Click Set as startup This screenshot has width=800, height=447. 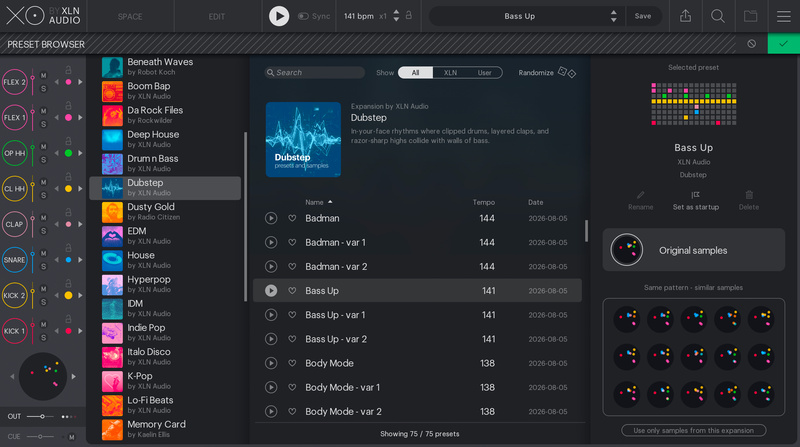tap(695, 201)
